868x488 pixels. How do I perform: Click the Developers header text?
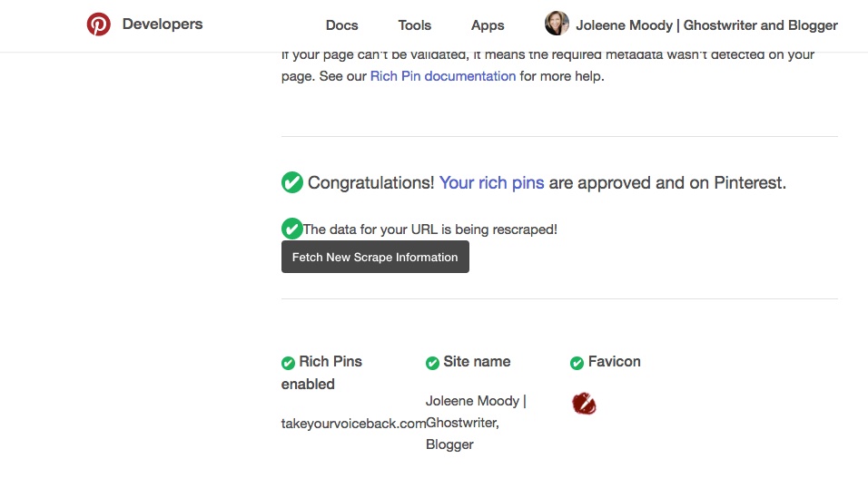pyautogui.click(x=163, y=24)
